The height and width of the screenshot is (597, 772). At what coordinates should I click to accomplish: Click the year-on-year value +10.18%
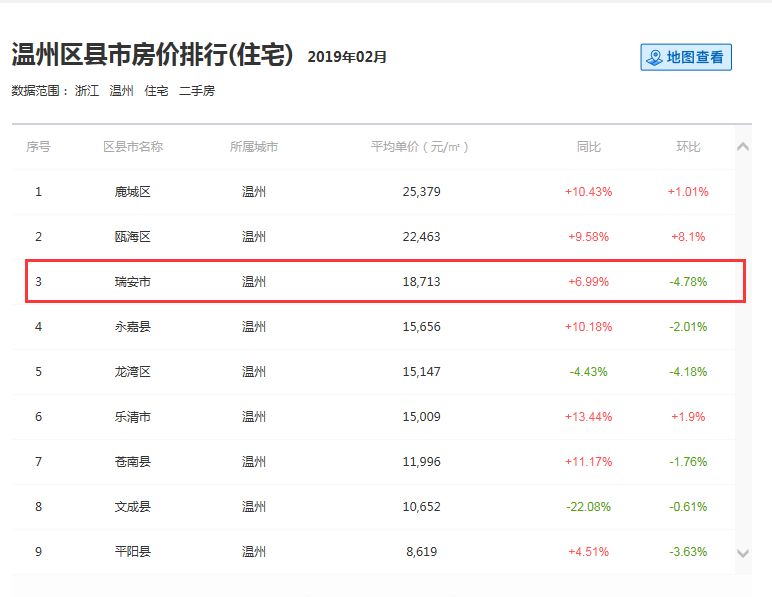coord(588,326)
